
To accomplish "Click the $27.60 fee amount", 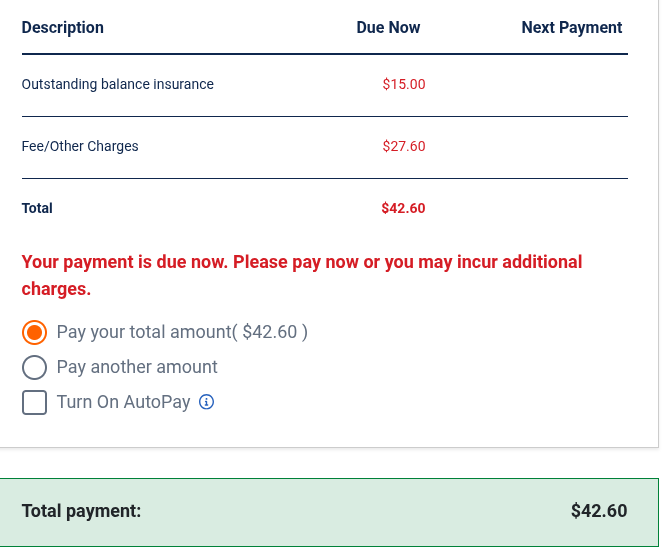I will (403, 146).
